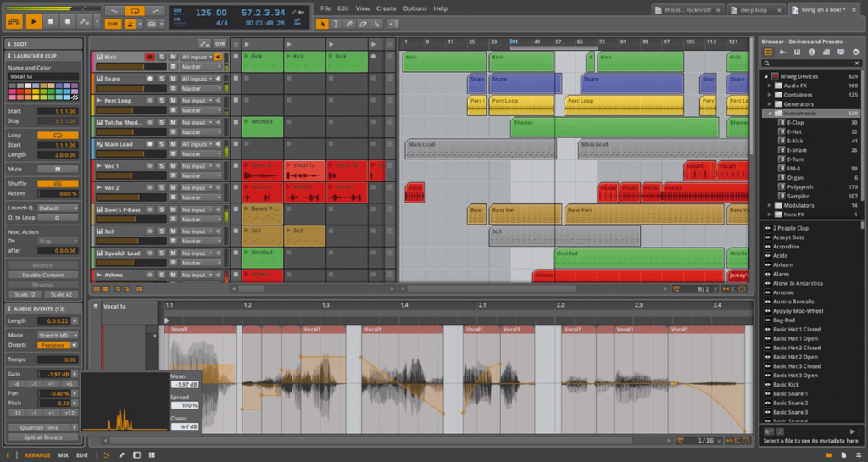Open browser settings gear icon
The width and height of the screenshot is (868, 462).
[854, 52]
